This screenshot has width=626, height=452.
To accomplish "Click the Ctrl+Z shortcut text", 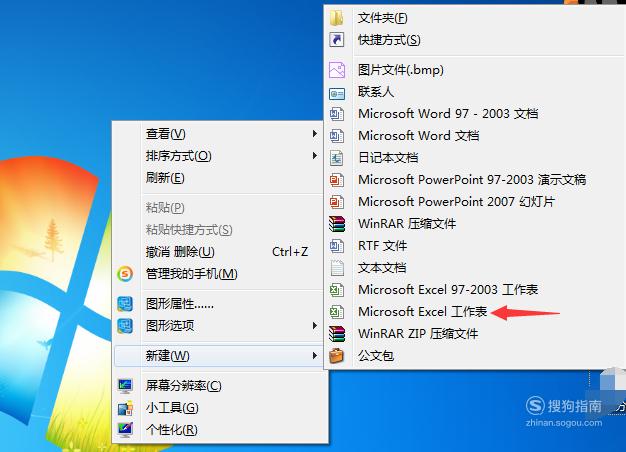I will pyautogui.click(x=290, y=252).
